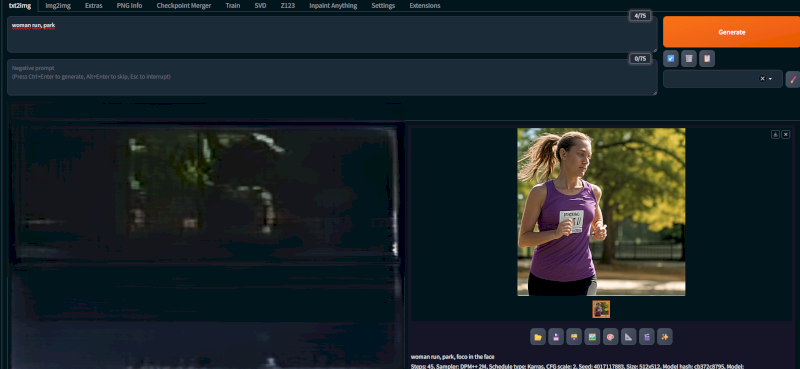Click the Steps and Sampler generation info line
The image size is (800, 369).
tap(578, 366)
